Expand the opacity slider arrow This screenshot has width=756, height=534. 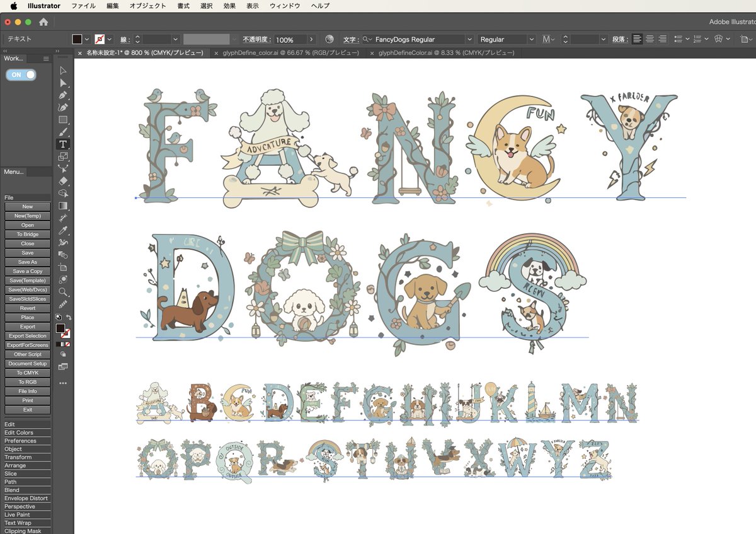pos(311,39)
